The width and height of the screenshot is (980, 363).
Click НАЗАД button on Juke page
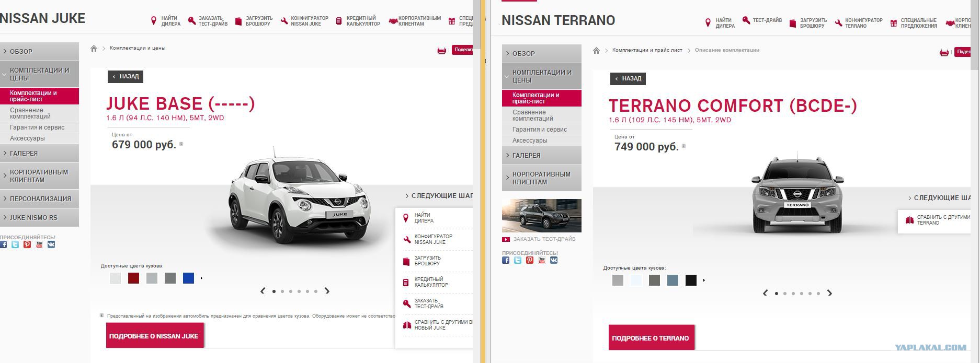click(x=126, y=76)
